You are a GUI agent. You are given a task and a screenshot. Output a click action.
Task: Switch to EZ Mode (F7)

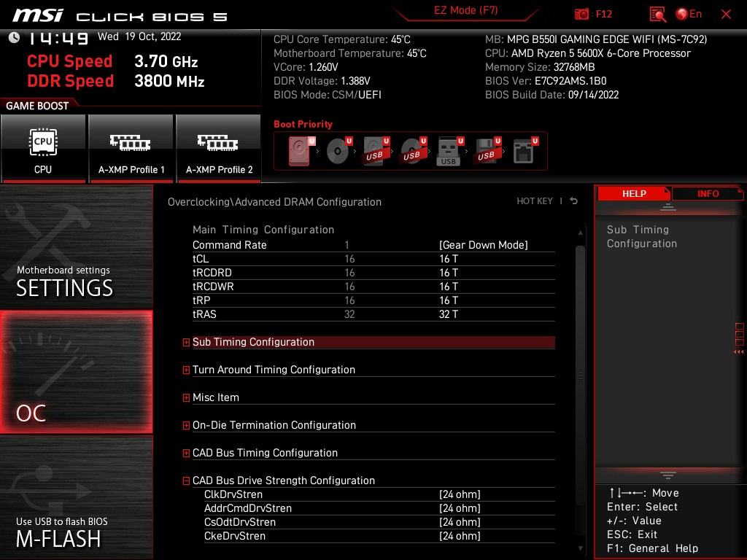465,10
